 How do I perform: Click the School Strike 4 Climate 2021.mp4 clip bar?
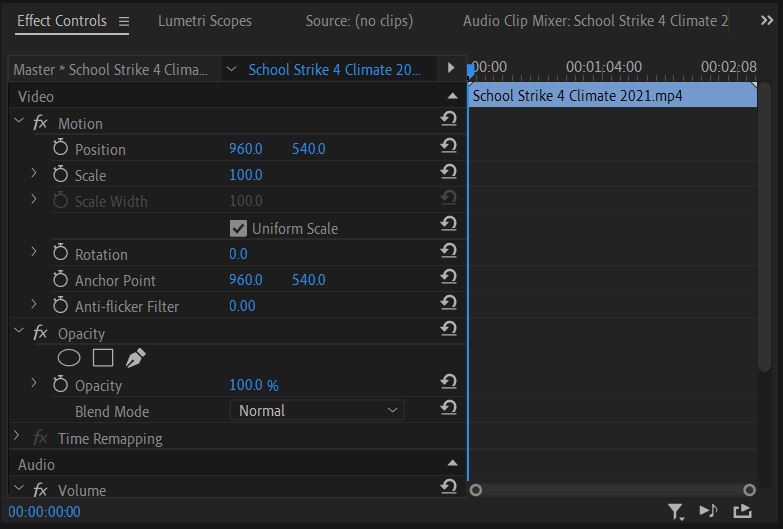click(x=612, y=95)
